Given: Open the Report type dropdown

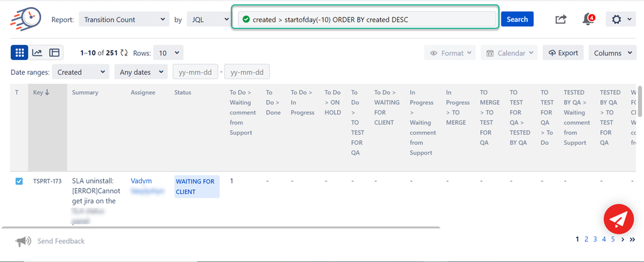Looking at the screenshot, I should pyautogui.click(x=124, y=19).
